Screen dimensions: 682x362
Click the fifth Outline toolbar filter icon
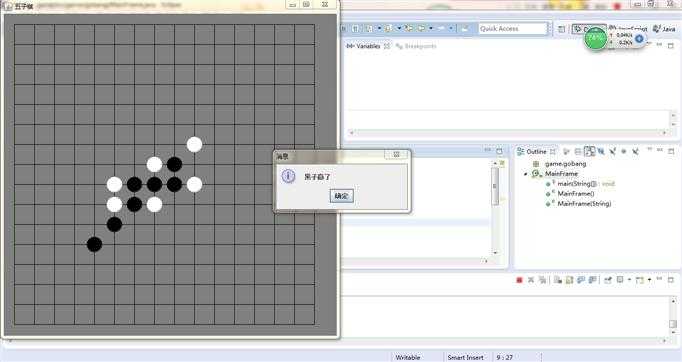click(612, 151)
